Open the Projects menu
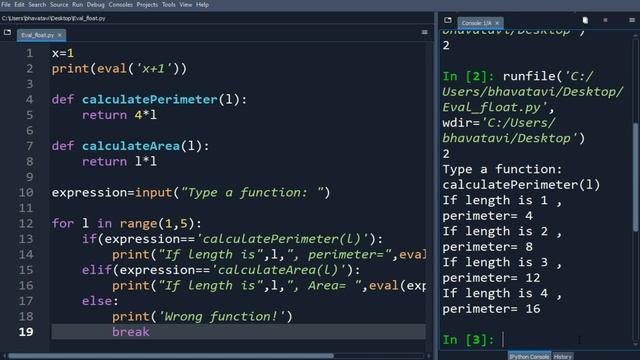The image size is (640, 360). click(147, 4)
